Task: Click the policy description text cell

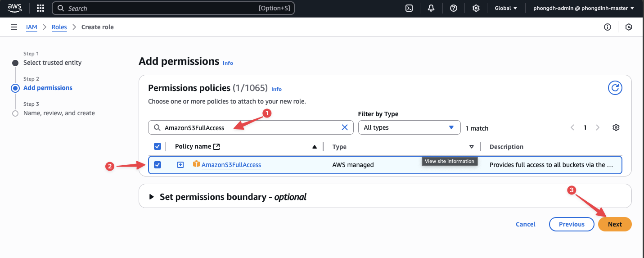Action: pyautogui.click(x=551, y=165)
